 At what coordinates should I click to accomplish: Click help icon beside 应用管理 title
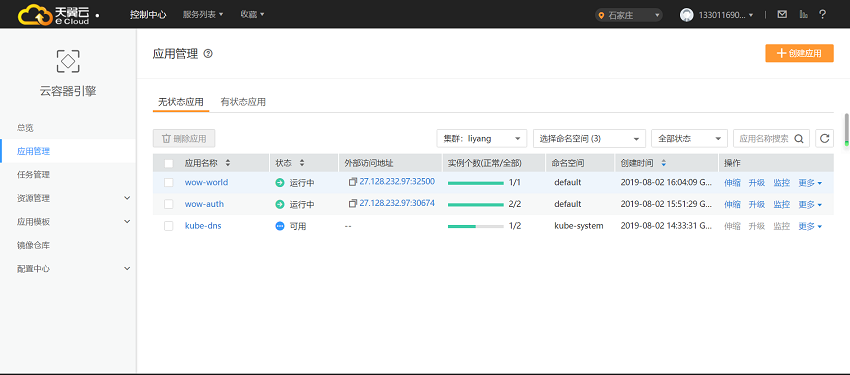tap(208, 54)
